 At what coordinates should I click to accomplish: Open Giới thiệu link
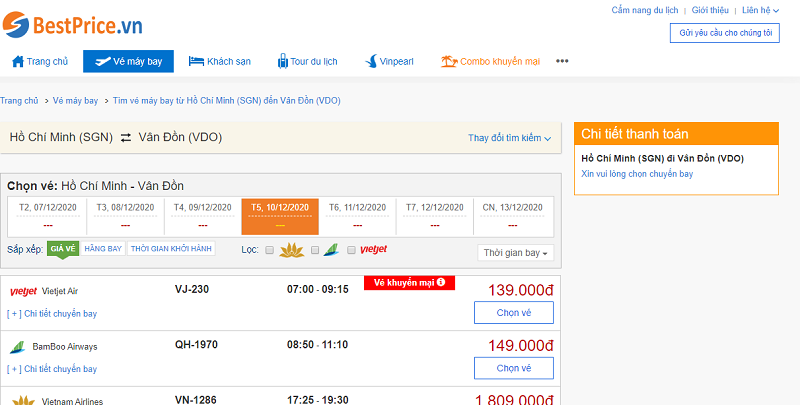(x=710, y=10)
